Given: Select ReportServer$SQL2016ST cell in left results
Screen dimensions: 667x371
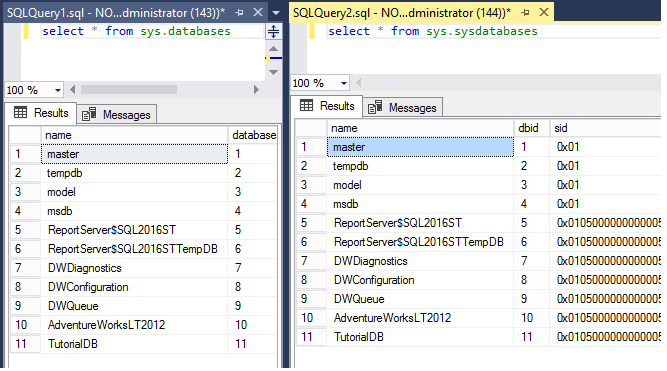Looking at the screenshot, I should pyautogui.click(x=134, y=230).
